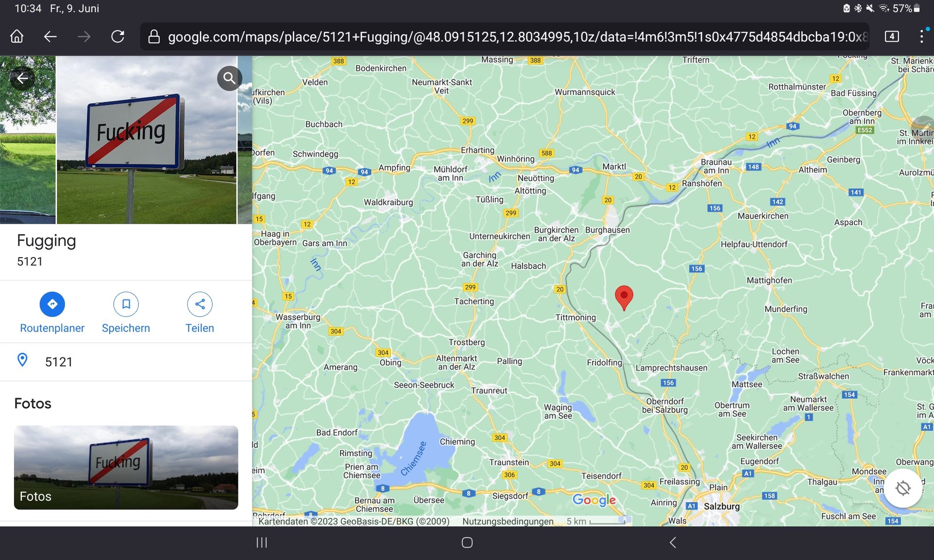Tap the back arrow over the photo
This screenshot has height=560, width=934.
coord(22,78)
